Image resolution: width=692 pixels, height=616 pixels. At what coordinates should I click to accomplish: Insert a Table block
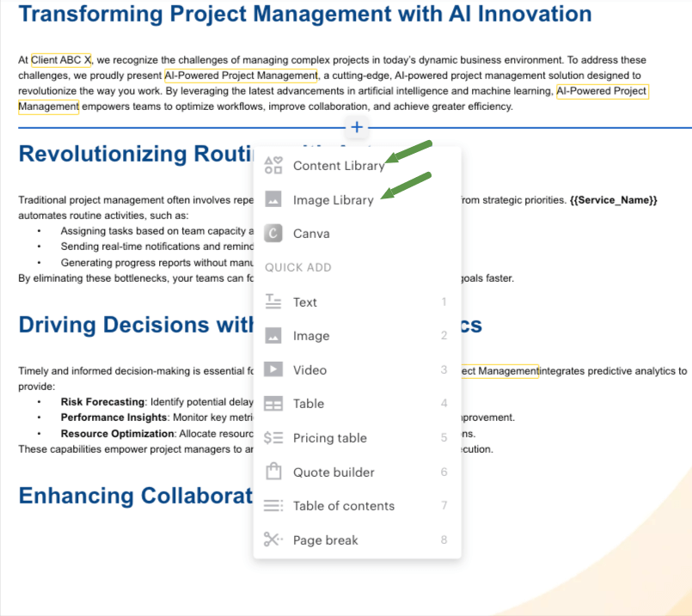[357, 404]
